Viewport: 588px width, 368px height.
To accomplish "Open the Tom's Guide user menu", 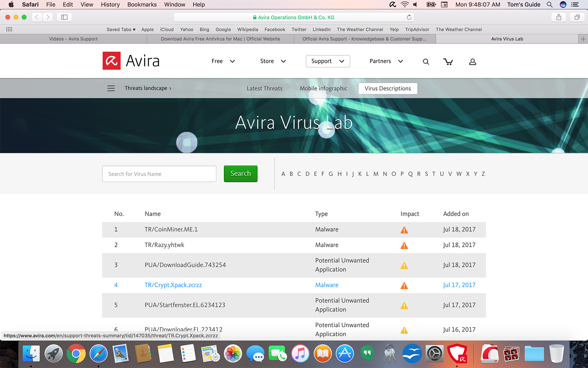I will pyautogui.click(x=524, y=5).
